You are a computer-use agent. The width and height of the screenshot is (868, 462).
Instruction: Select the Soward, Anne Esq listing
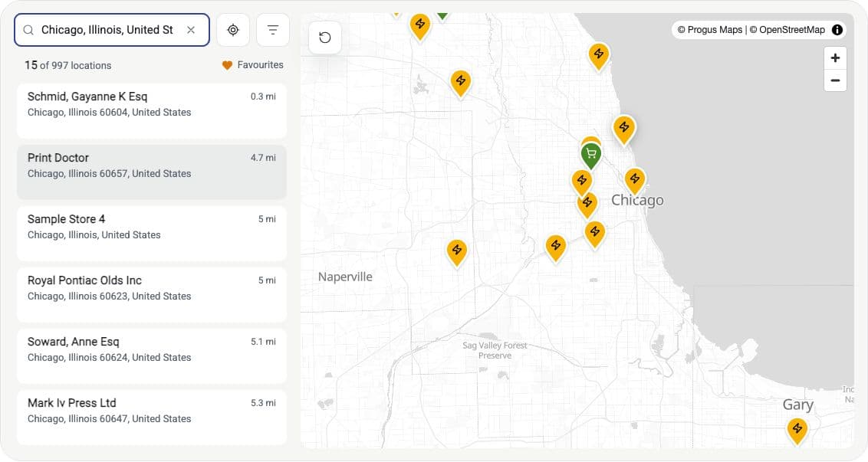click(152, 356)
